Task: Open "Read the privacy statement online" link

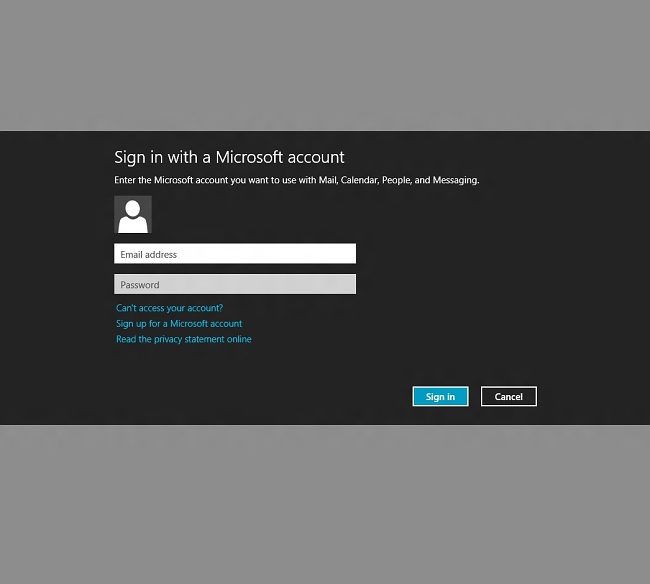Action: click(x=184, y=339)
